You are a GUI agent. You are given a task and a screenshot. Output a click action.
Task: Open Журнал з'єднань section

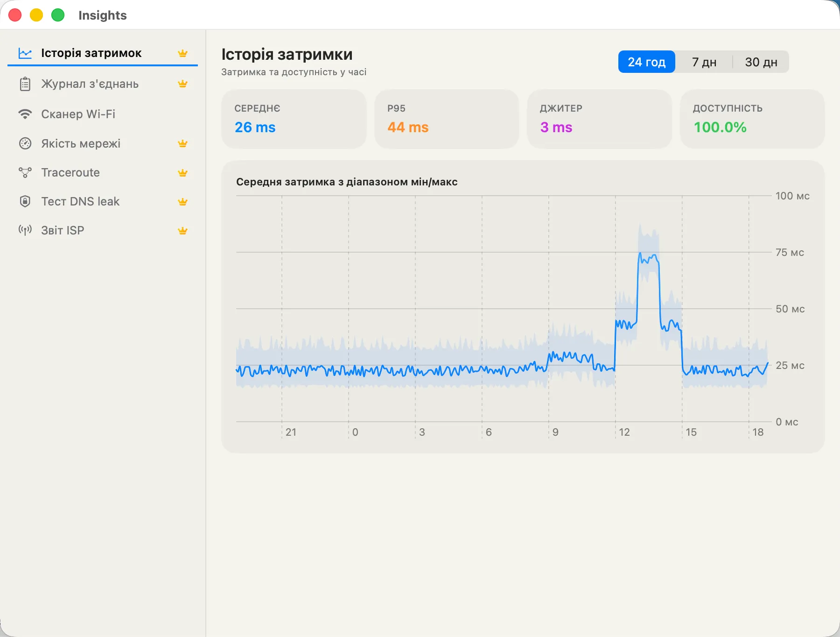pyautogui.click(x=103, y=84)
